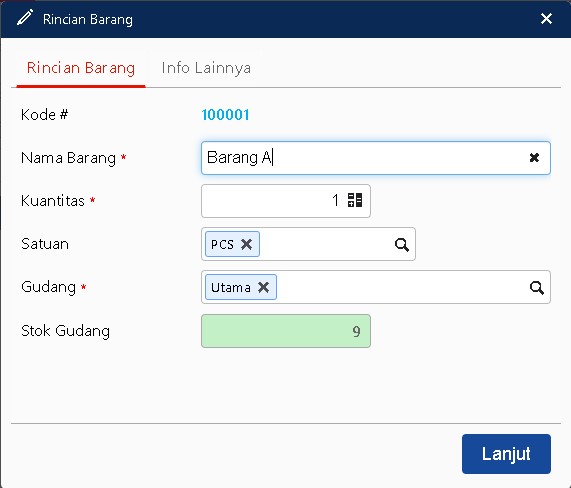
Task: Close the Rincian Barang dialog
Action: click(x=546, y=19)
